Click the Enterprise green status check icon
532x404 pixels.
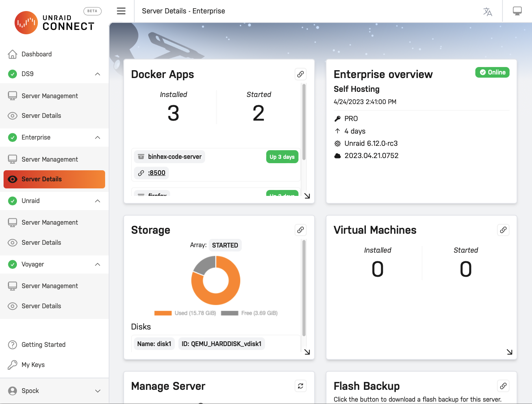pyautogui.click(x=13, y=137)
